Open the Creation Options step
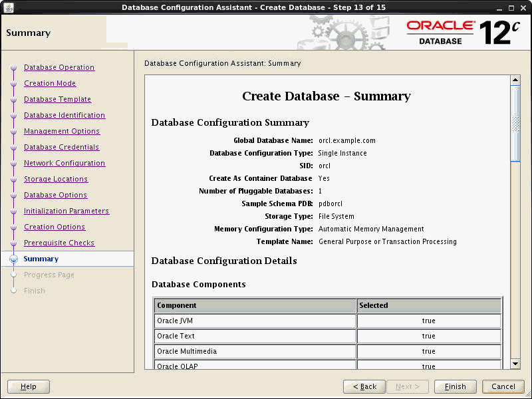This screenshot has width=532, height=399. pos(55,227)
